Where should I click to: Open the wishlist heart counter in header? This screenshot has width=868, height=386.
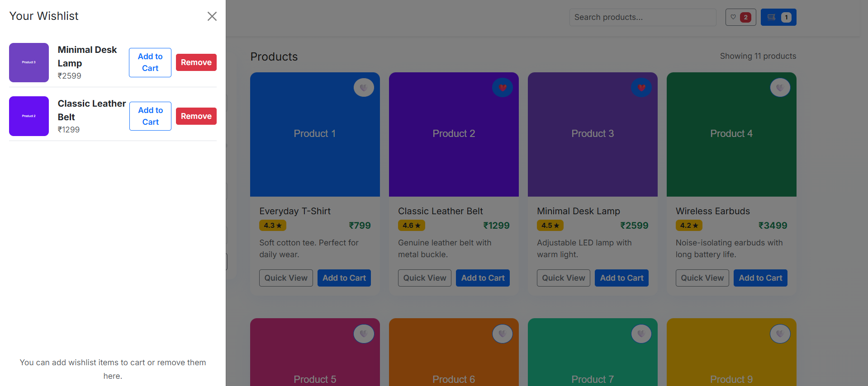coord(740,17)
